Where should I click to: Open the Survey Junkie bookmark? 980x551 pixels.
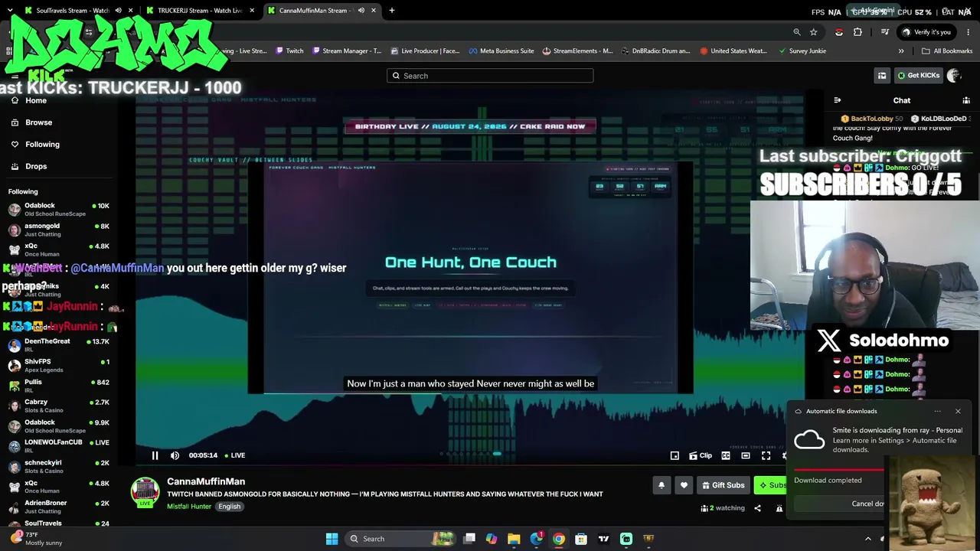[x=802, y=51]
